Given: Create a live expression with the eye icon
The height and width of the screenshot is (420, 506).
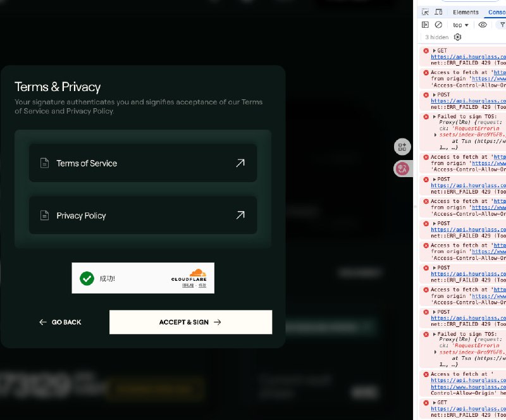Looking at the screenshot, I should [x=483, y=25].
